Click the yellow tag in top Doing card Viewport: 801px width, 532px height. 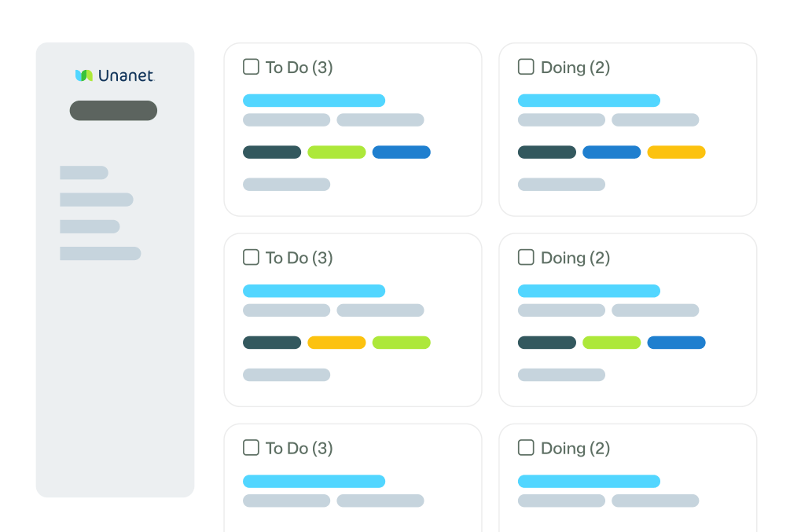pyautogui.click(x=676, y=152)
